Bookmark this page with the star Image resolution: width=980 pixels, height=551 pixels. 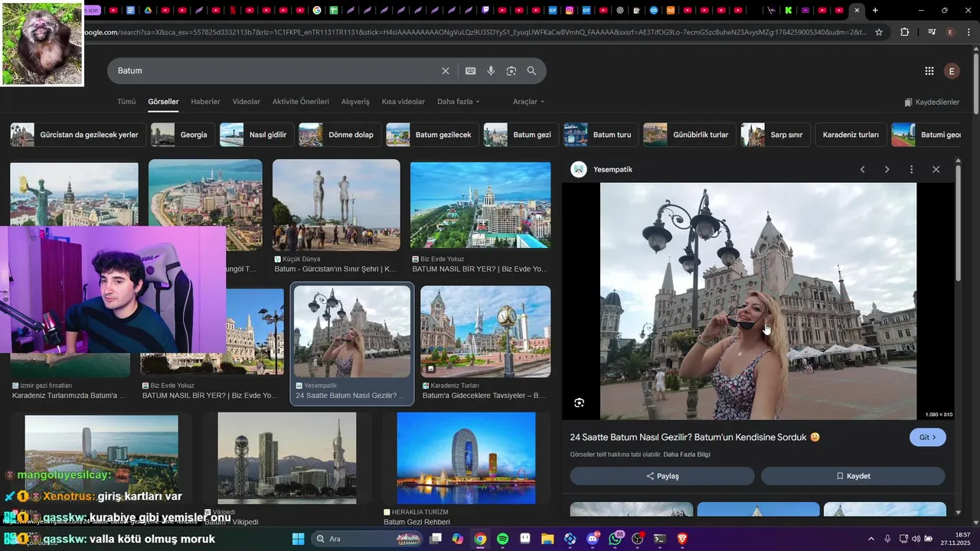(879, 32)
